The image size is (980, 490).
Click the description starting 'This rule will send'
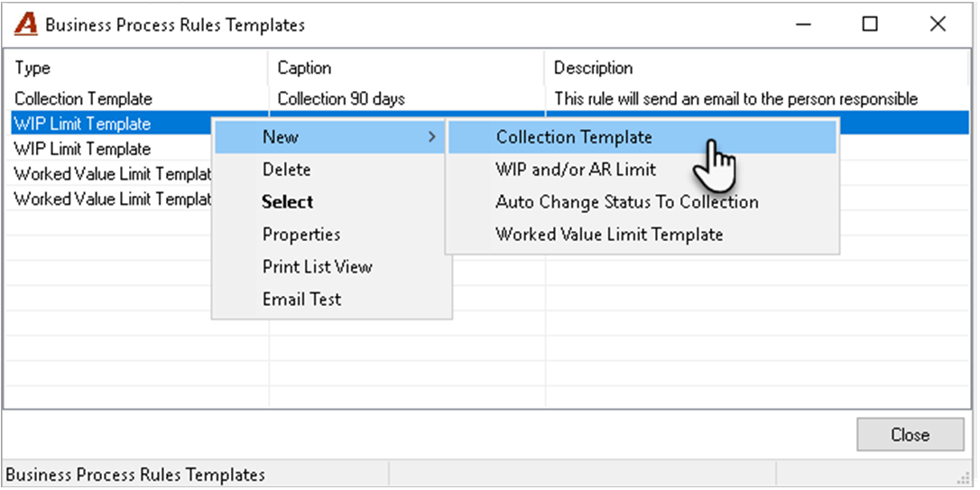pos(735,98)
